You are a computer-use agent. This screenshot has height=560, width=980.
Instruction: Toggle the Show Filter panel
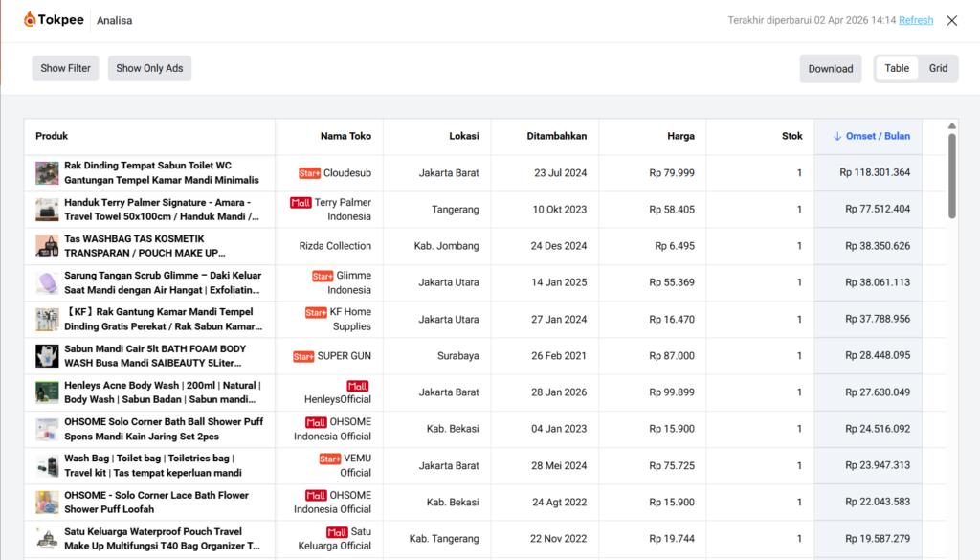coord(65,68)
